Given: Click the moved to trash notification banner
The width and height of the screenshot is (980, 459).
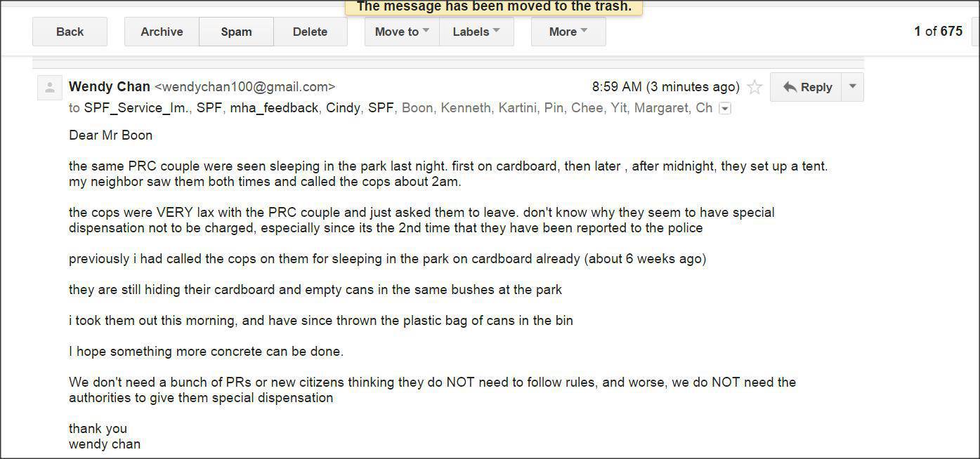Looking at the screenshot, I should click(x=494, y=7).
